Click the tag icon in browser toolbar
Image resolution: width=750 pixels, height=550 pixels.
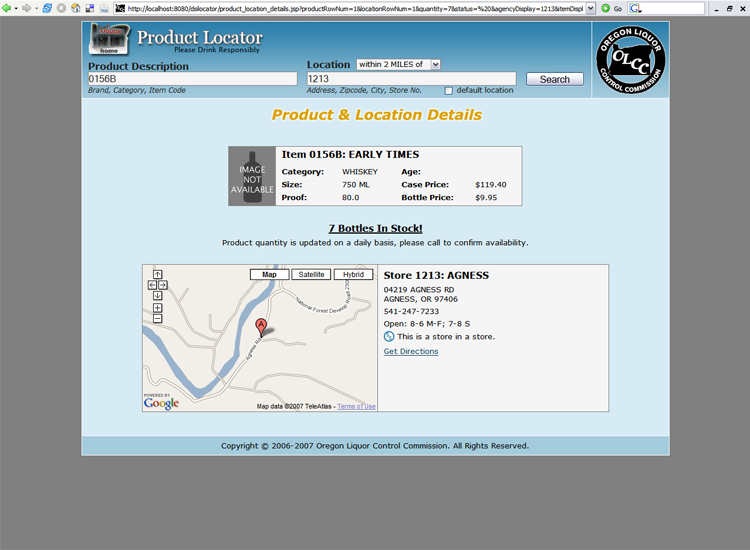click(104, 8)
